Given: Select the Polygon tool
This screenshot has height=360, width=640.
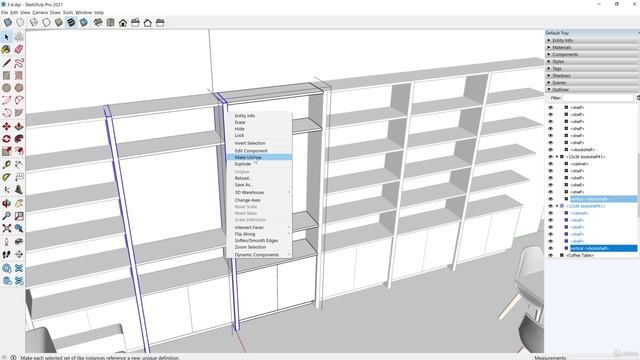Looking at the screenshot, I should [x=19, y=88].
